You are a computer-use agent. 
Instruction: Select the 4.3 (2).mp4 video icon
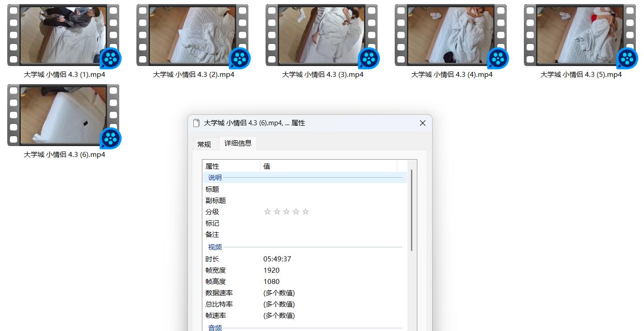(x=192, y=35)
